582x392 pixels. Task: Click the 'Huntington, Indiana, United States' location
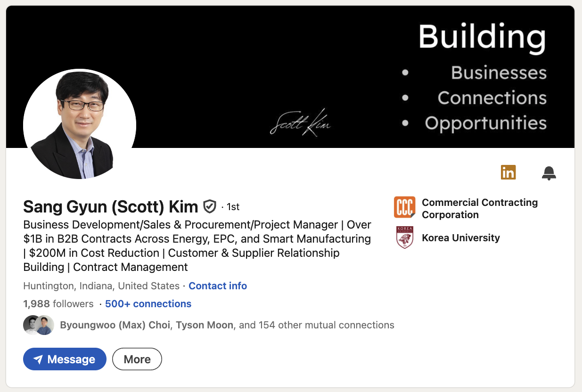point(101,286)
